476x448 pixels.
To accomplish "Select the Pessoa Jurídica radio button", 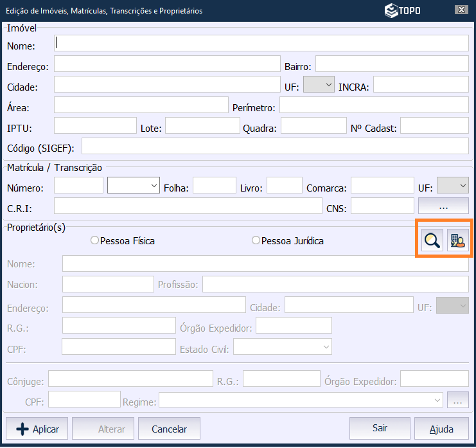I will pyautogui.click(x=256, y=241).
